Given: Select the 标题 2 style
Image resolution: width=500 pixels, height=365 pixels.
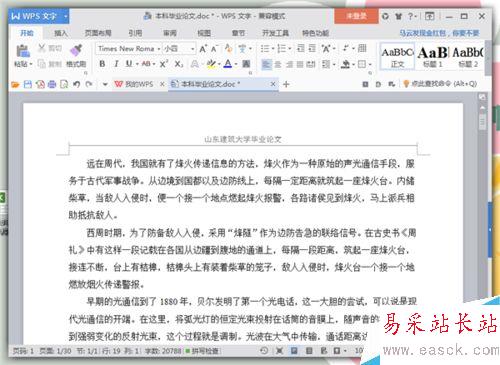Looking at the screenshot, I should 468,56.
